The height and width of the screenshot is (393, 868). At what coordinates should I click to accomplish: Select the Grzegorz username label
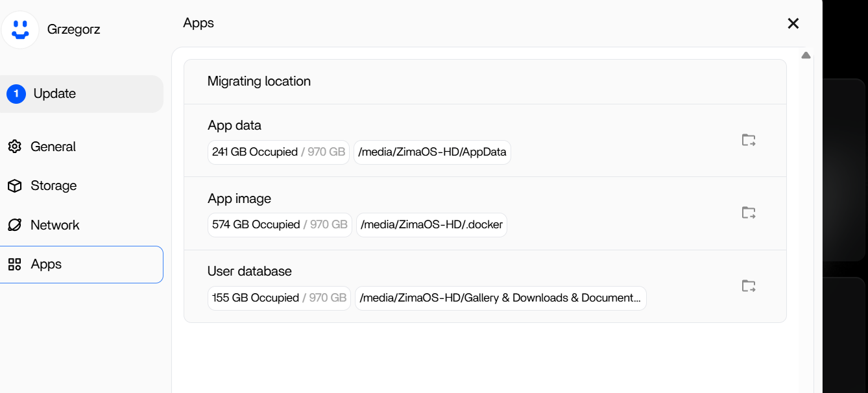point(73,29)
